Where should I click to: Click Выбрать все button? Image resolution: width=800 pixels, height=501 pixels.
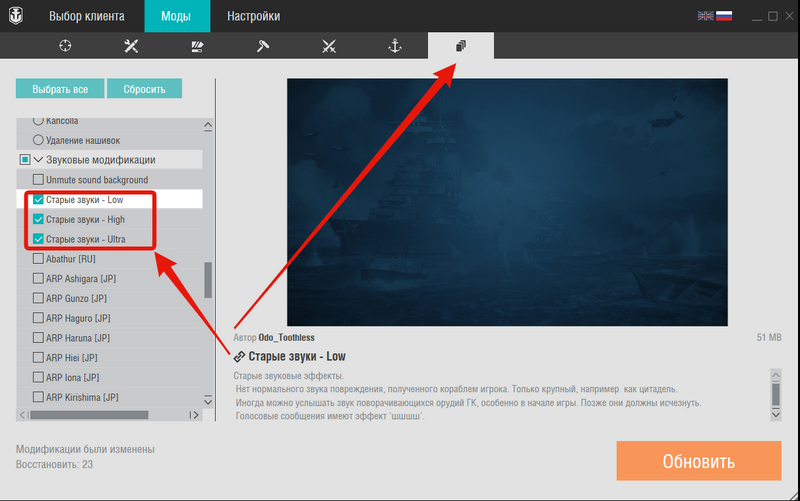(60, 89)
